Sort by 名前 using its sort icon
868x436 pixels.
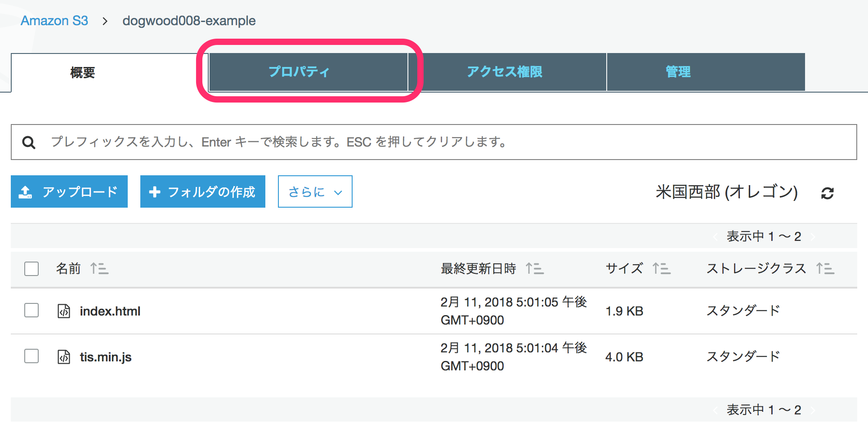[x=98, y=268]
